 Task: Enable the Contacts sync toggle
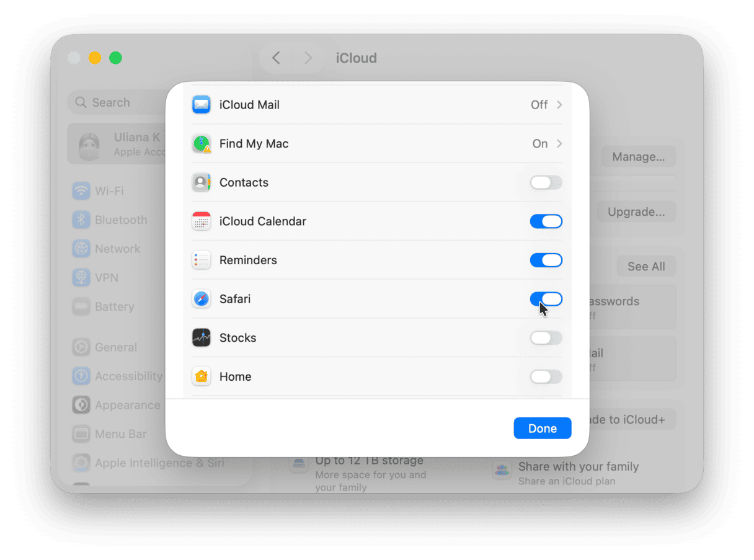[x=546, y=182]
